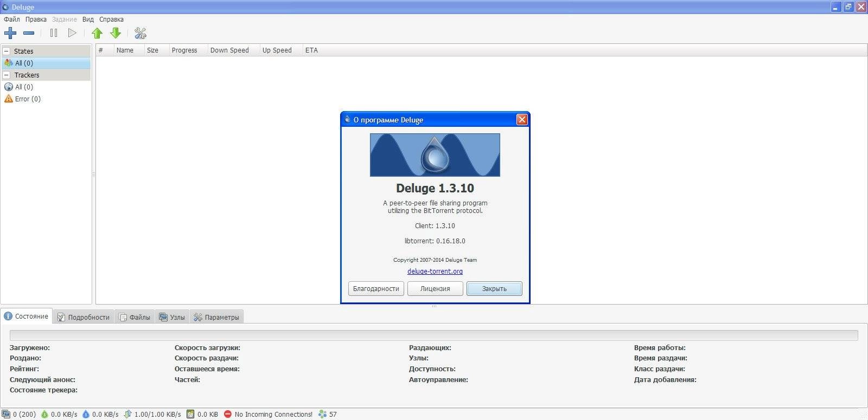Click the Remove Torrent minus icon
The image size is (868, 420).
pos(29,33)
